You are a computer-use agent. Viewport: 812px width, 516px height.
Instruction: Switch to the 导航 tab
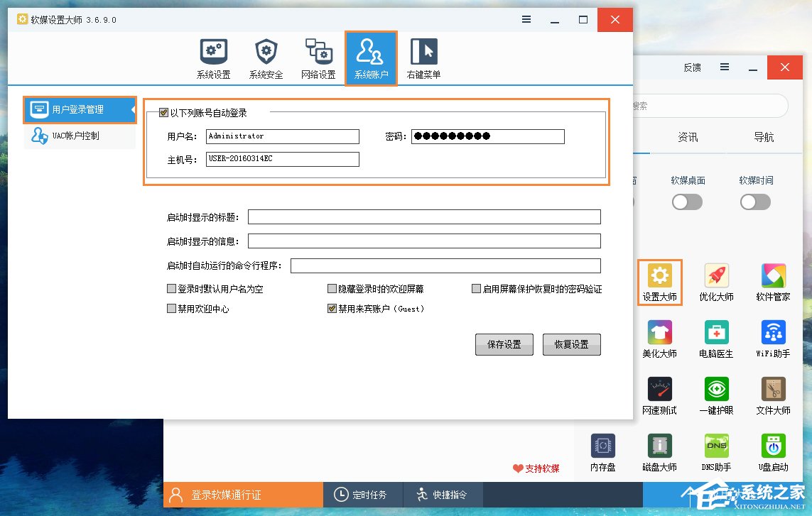(x=763, y=137)
